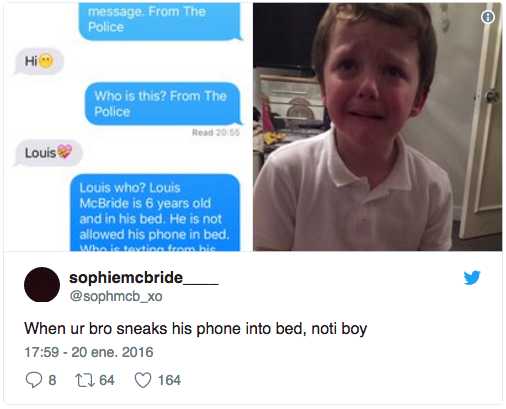Like the tweet with heart icon
The width and height of the screenshot is (506, 409).
point(143,380)
